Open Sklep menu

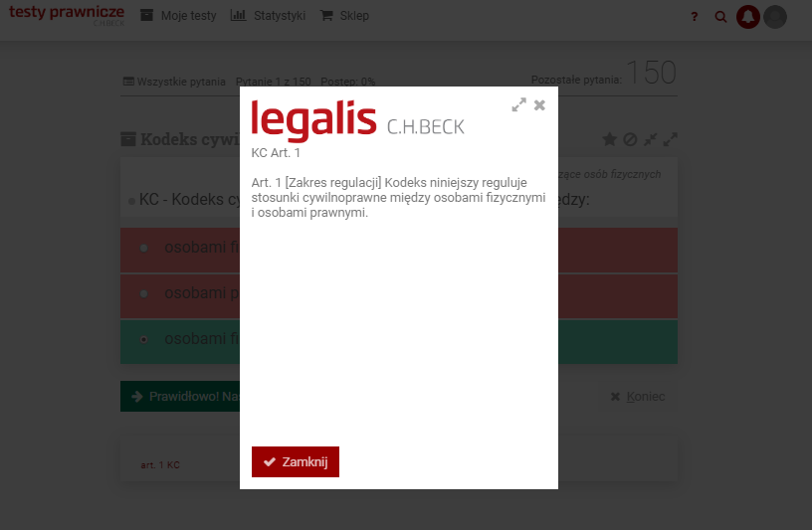(344, 16)
